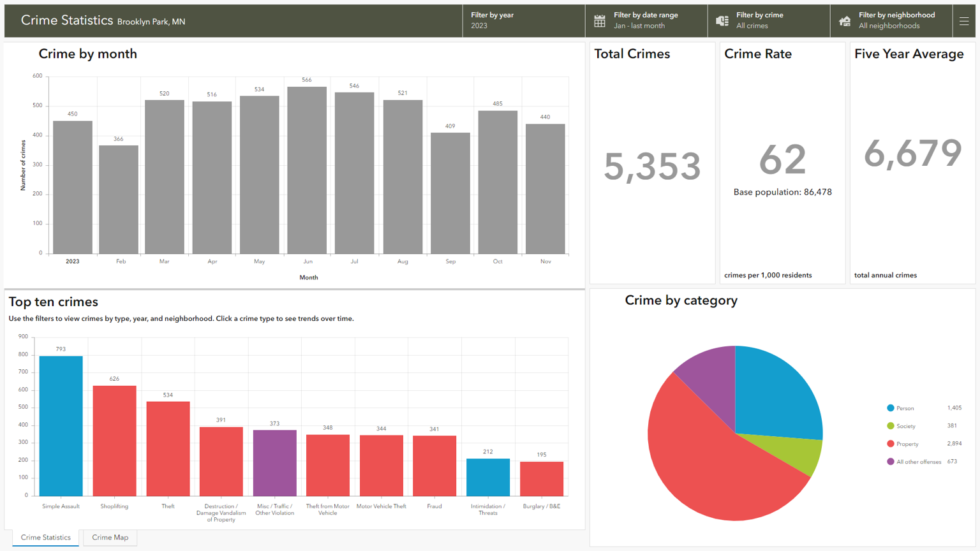Image resolution: width=980 pixels, height=551 pixels.
Task: Click the Mar bar showing 520
Action: (x=165, y=177)
